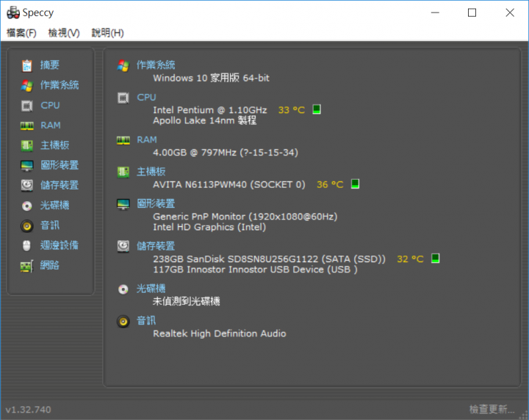Click Realtek High Definition Audio text
This screenshot has width=529, height=420.
tap(219, 333)
